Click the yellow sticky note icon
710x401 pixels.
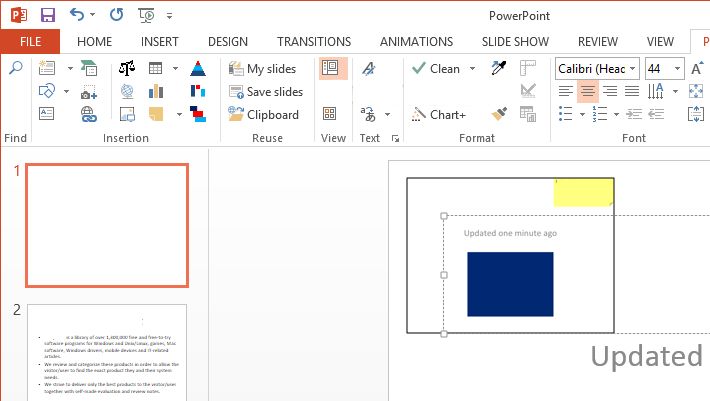tap(156, 114)
